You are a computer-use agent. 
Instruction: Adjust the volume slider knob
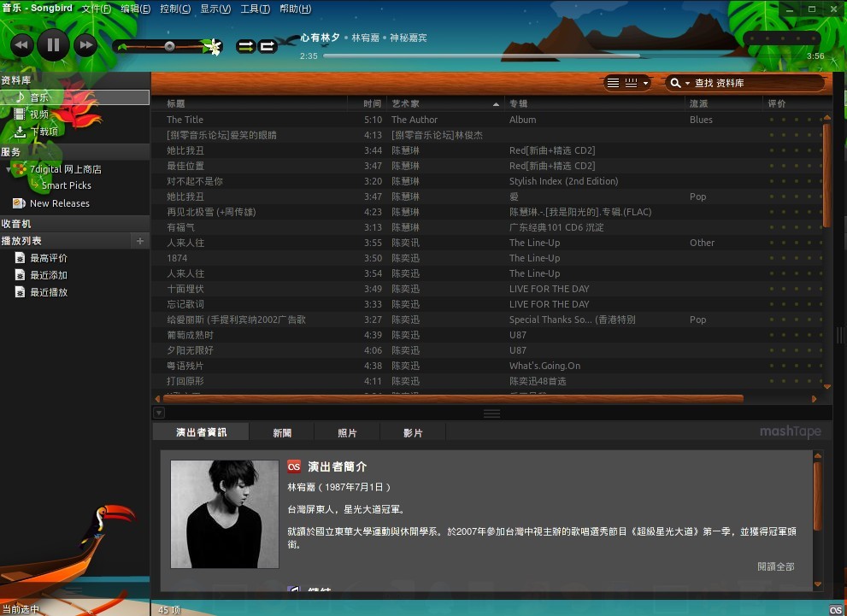169,46
